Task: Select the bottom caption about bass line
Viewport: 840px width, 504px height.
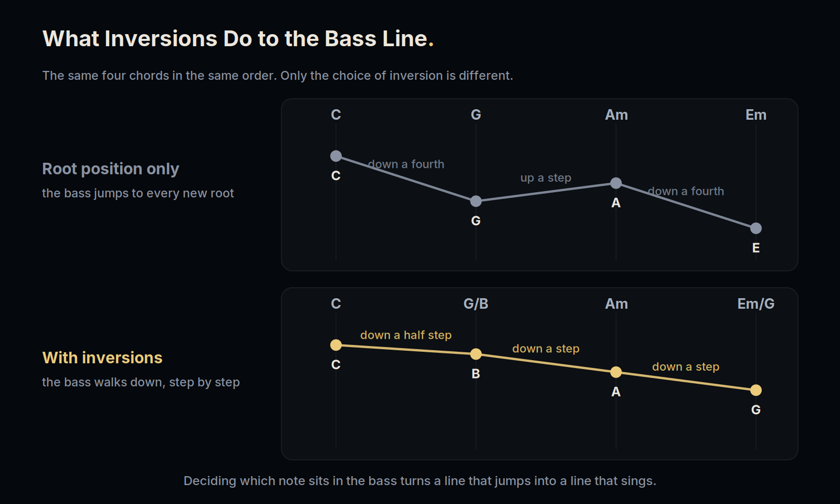Action: tap(420, 481)
